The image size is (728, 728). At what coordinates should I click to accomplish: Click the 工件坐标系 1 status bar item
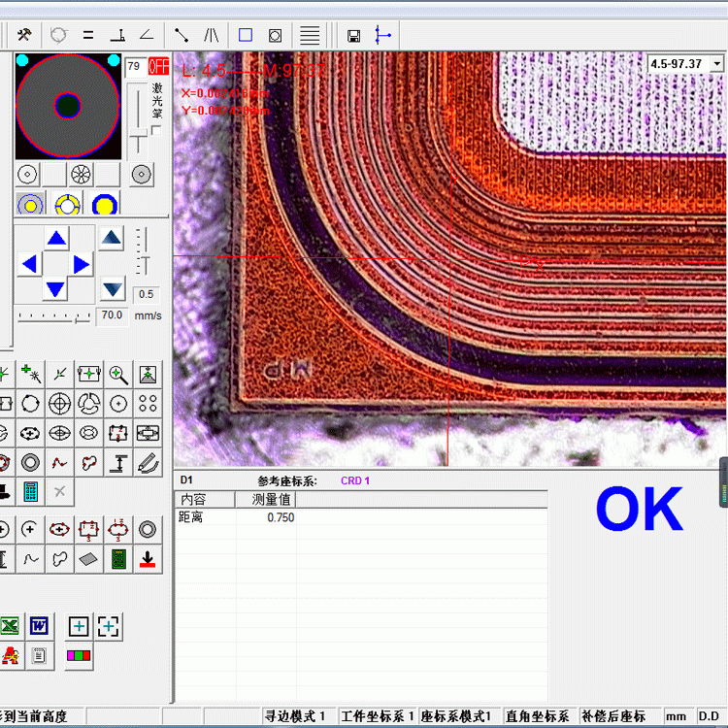378,716
